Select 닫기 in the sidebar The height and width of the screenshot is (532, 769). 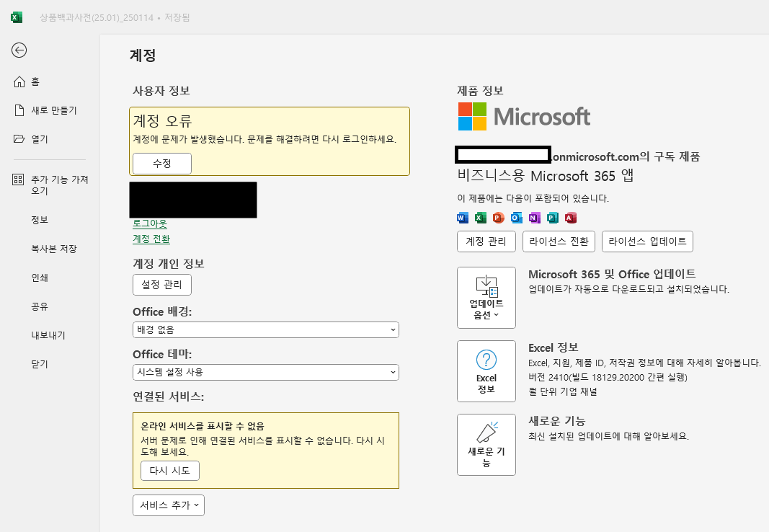pyautogui.click(x=40, y=364)
